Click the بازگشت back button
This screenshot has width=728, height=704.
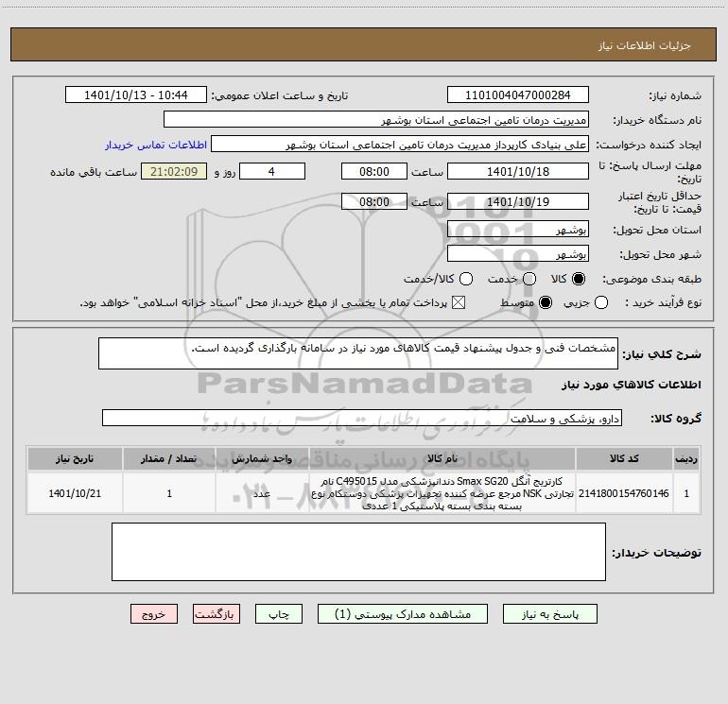(x=217, y=614)
